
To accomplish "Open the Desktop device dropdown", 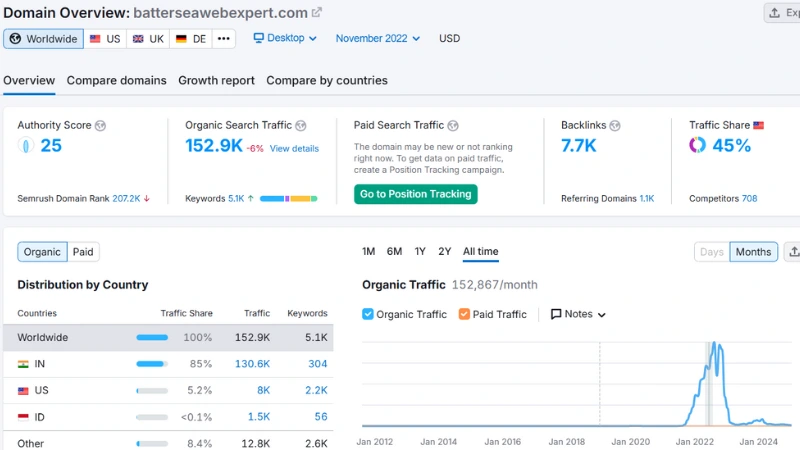I will coord(285,38).
